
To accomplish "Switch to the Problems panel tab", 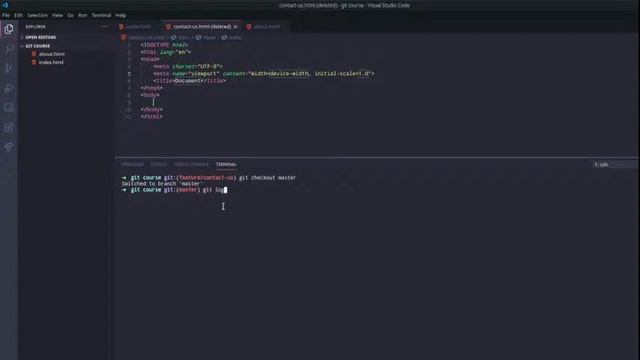I will point(133,164).
